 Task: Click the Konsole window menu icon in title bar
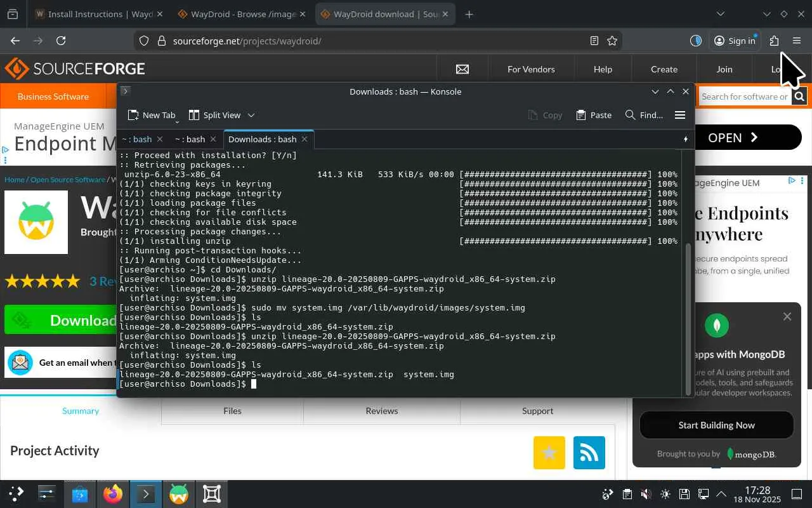[x=125, y=91]
